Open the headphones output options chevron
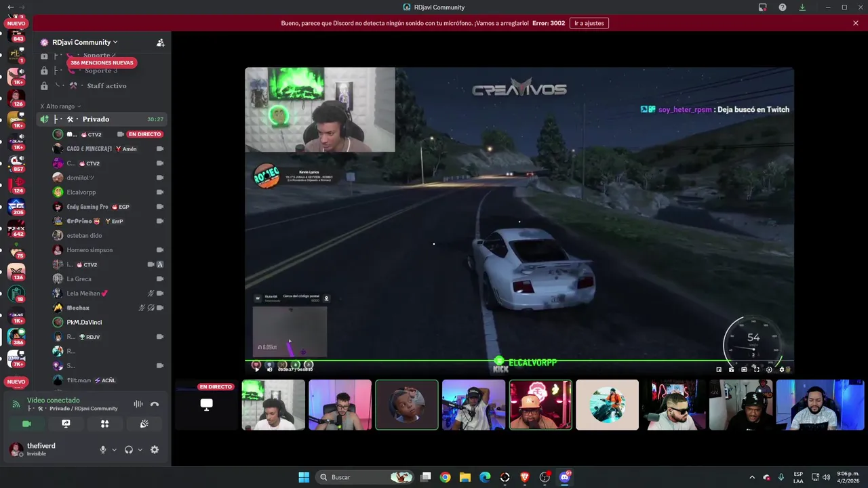The height and width of the screenshot is (488, 868). pos(140,450)
